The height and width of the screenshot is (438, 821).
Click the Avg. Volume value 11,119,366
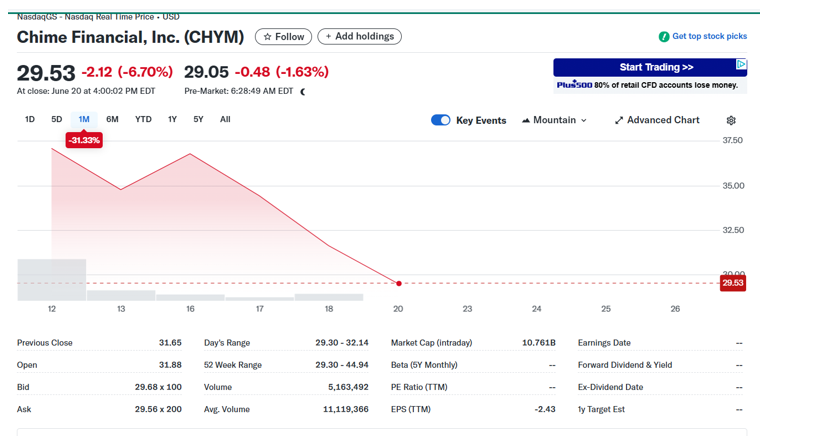coord(346,409)
